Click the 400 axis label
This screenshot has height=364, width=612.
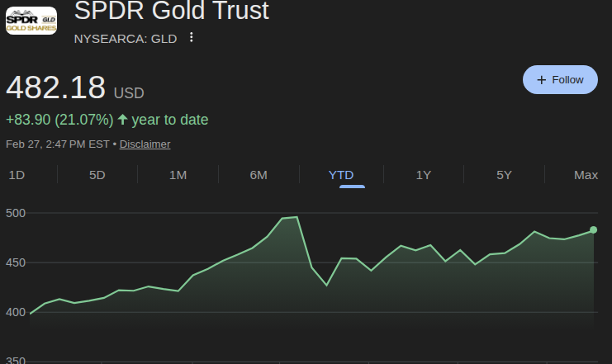point(16,312)
